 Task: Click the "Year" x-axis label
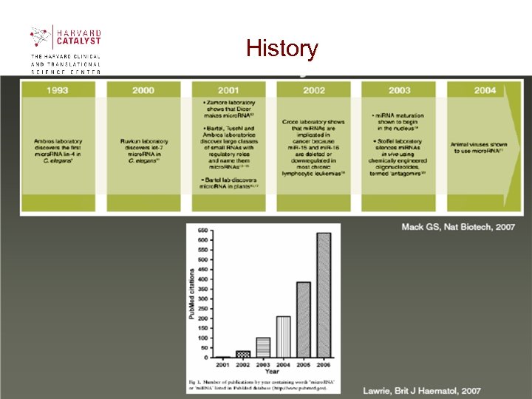[x=272, y=372]
